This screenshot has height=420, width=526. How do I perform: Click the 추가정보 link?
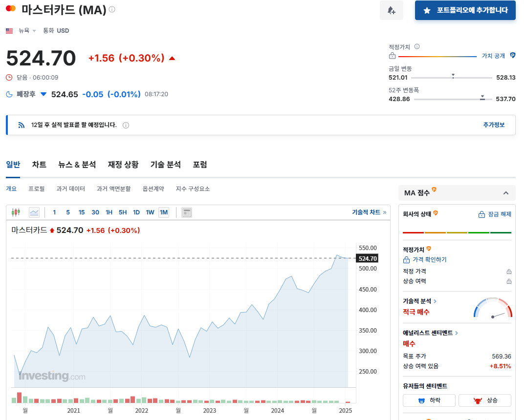[494, 125]
